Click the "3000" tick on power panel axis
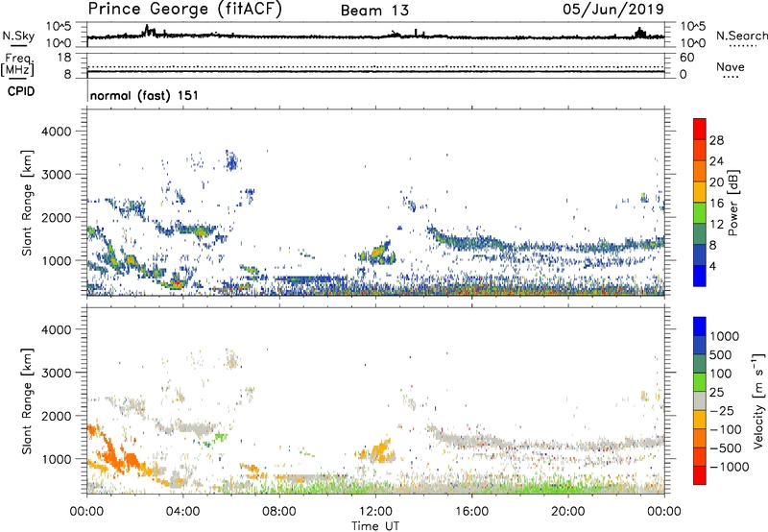 (56, 175)
